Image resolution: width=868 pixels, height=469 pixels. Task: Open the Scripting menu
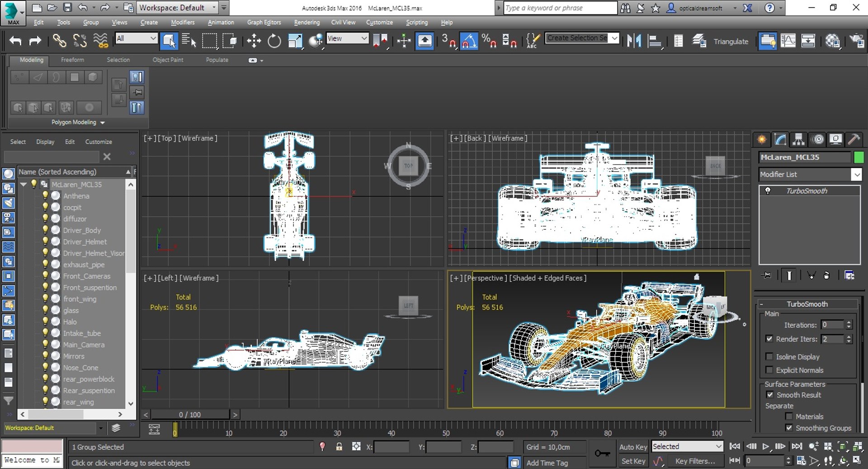coord(416,22)
